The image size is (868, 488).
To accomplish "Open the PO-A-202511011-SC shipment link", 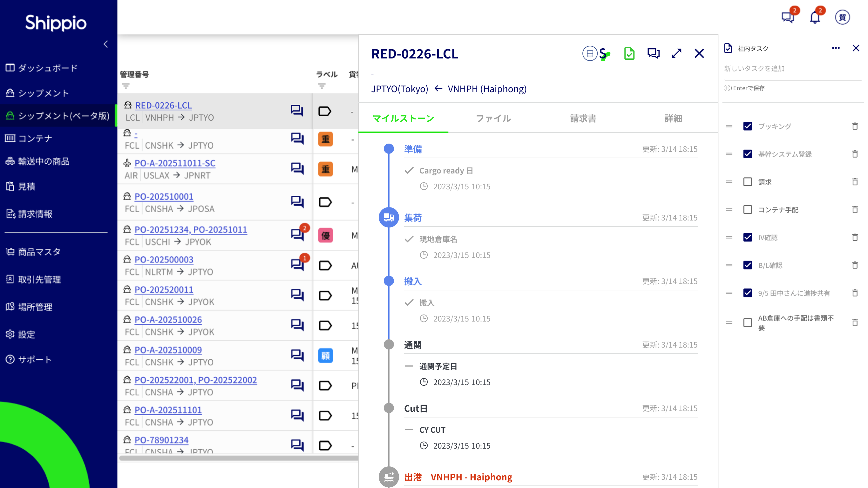I will 175,163.
